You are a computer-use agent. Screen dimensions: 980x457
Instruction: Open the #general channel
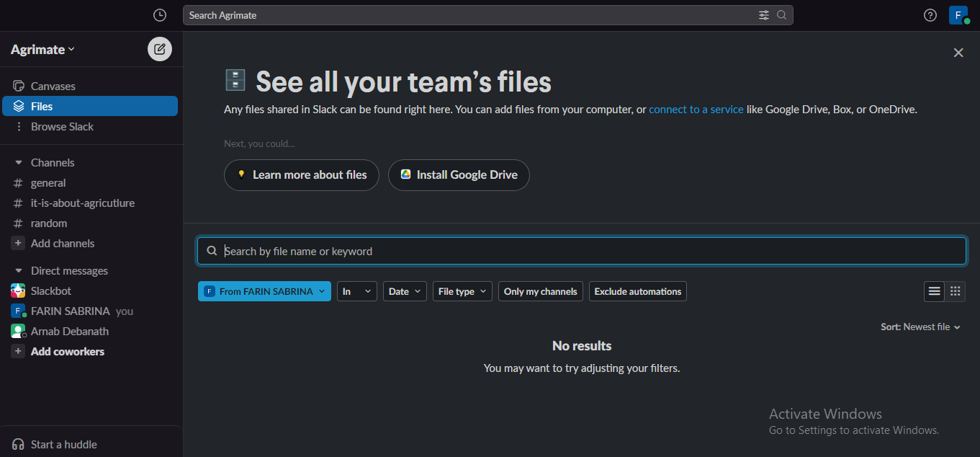point(48,183)
